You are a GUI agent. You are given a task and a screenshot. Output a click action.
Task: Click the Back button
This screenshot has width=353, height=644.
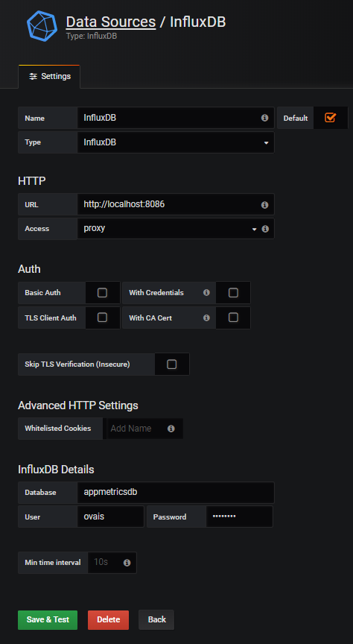[x=156, y=619]
